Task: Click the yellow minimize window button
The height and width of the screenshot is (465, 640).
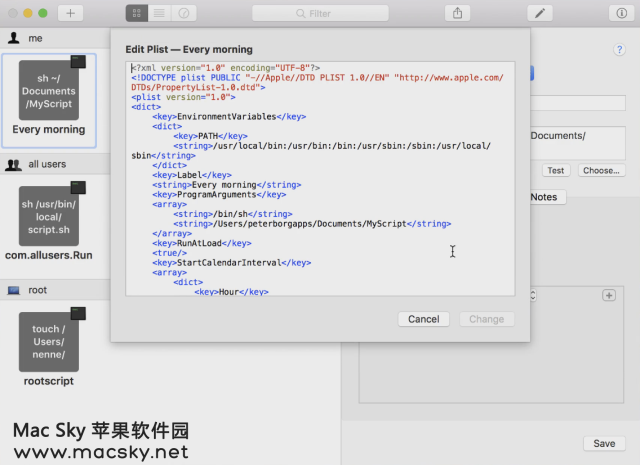Action: point(28,13)
